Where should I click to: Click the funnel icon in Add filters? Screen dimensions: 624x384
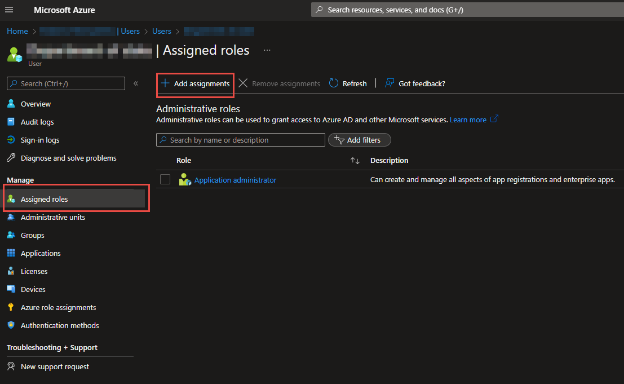tap(339, 140)
